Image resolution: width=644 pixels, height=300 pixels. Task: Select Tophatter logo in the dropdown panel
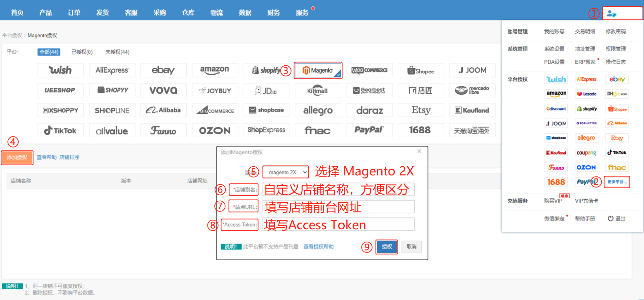pos(586,123)
